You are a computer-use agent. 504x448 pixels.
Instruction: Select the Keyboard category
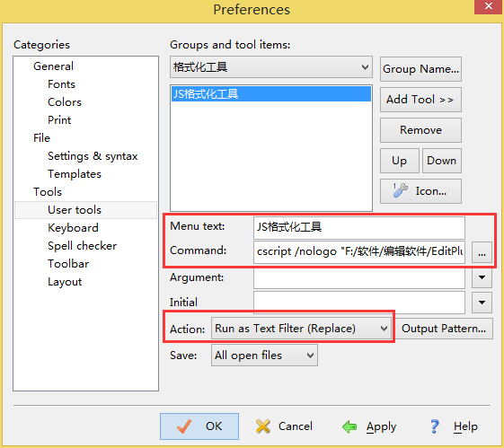[x=73, y=228]
